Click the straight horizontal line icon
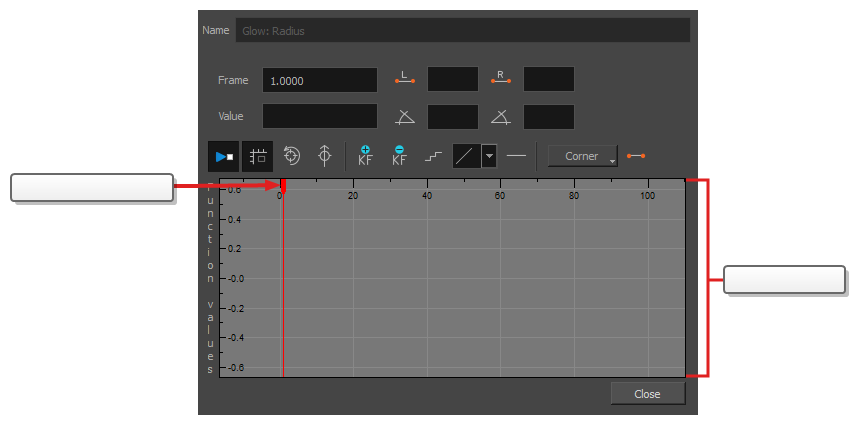The height and width of the screenshot is (425, 861). click(x=516, y=157)
